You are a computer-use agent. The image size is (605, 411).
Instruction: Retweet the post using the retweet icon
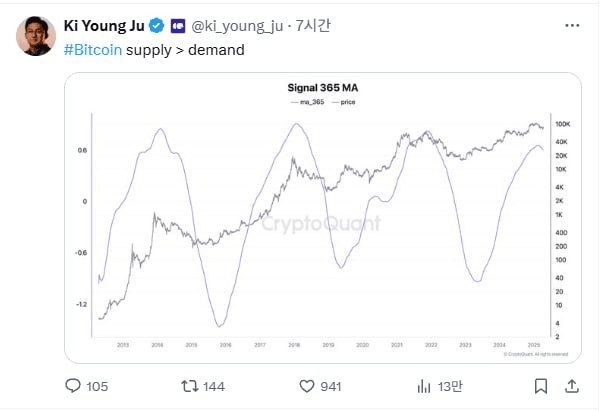(187, 385)
